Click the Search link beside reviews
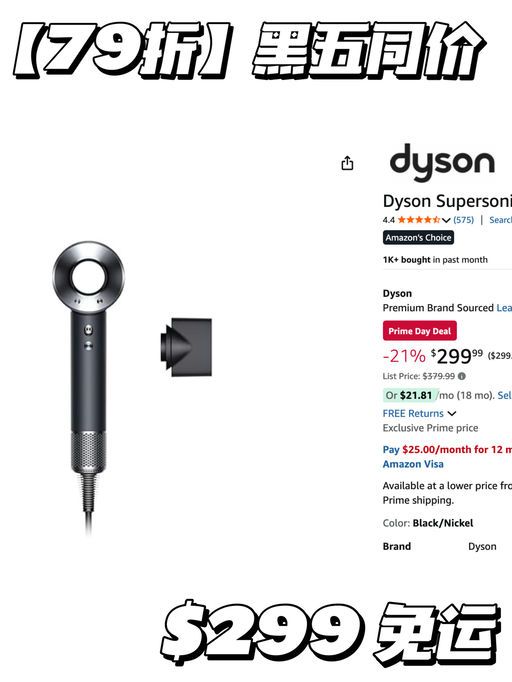 coord(500,220)
